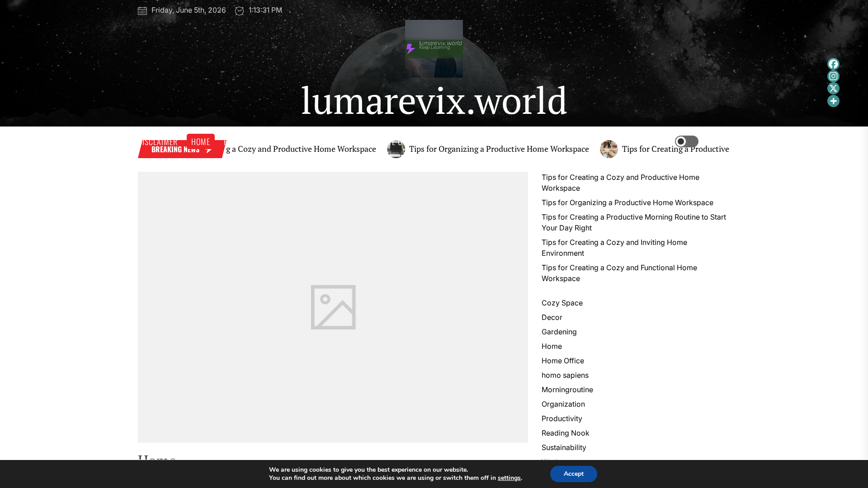Open sidebar post 'Cozy and Functional Home Workspace'
Viewport: 868px width, 488px height.
point(619,273)
